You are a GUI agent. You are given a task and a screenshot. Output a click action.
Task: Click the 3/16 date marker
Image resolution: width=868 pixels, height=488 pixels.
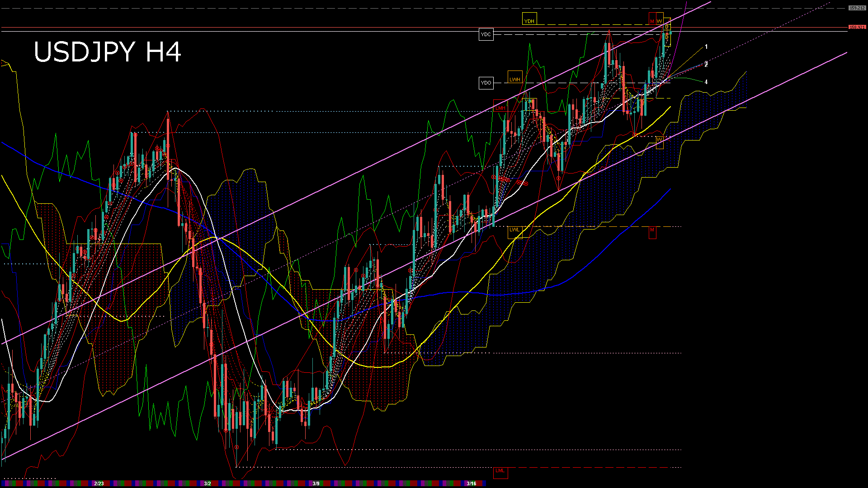[472, 483]
